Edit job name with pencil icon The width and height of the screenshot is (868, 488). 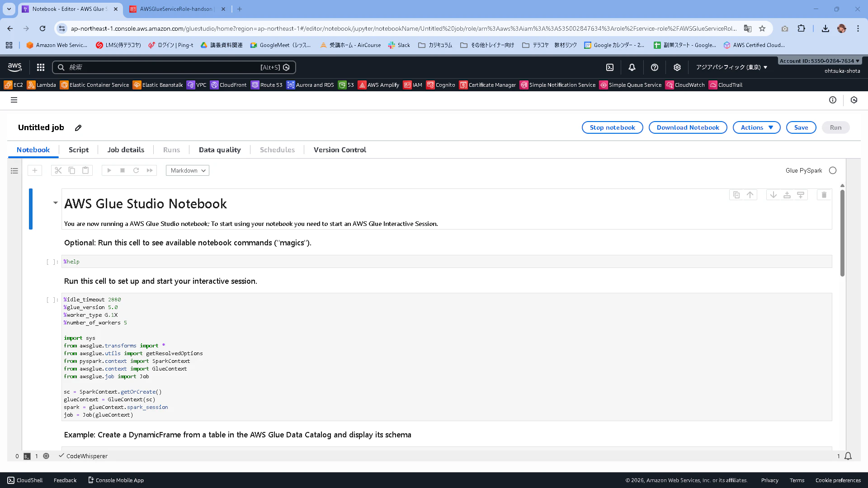[x=78, y=128]
